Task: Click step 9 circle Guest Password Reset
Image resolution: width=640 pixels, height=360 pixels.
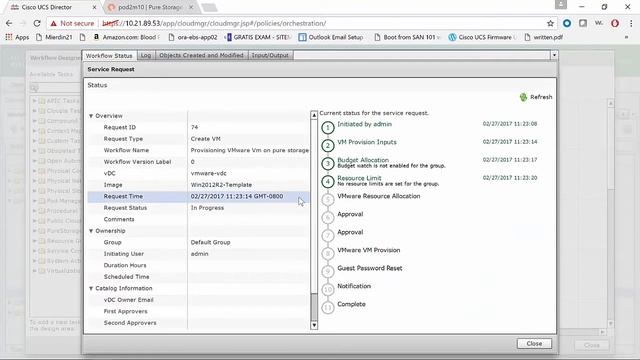Action: click(x=328, y=271)
